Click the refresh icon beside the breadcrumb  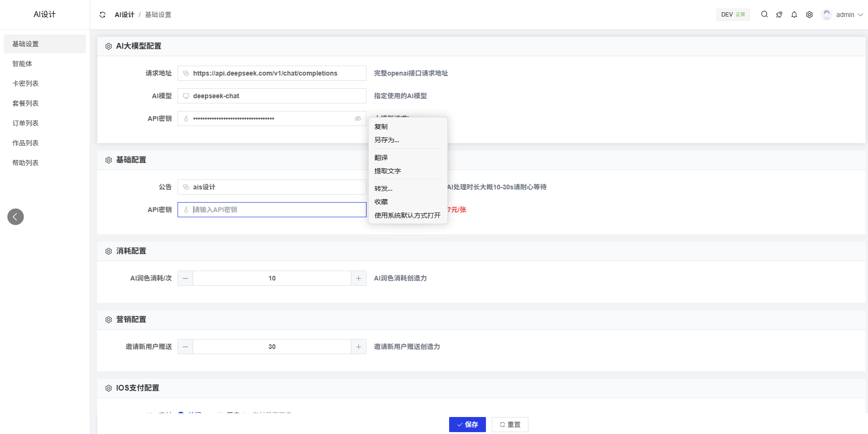click(102, 15)
